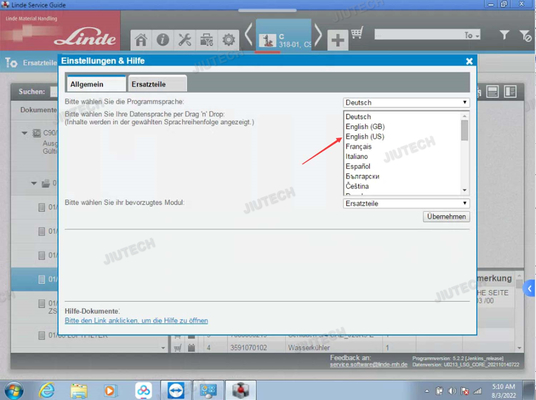Click the settings gear icon

(228, 40)
